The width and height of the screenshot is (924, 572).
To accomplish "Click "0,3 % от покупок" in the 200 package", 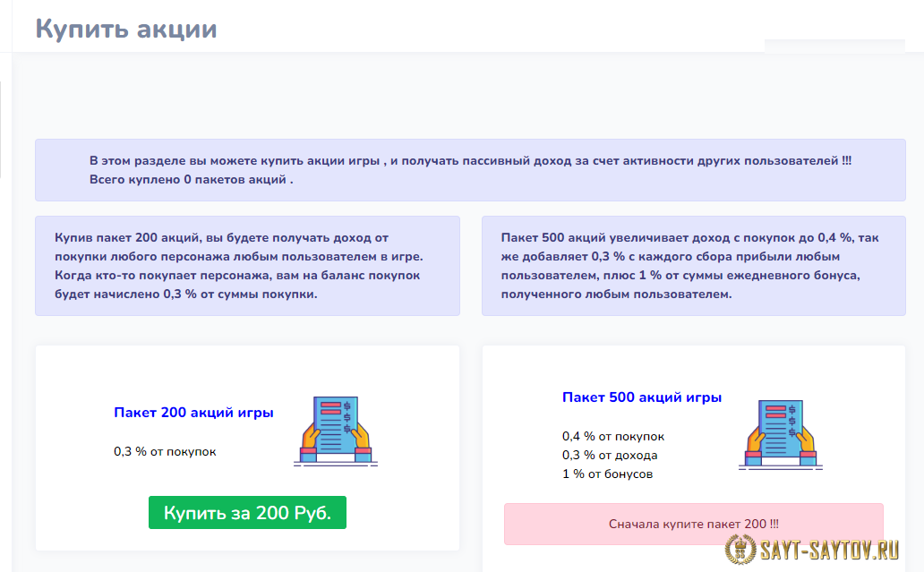I will pyautogui.click(x=165, y=452).
